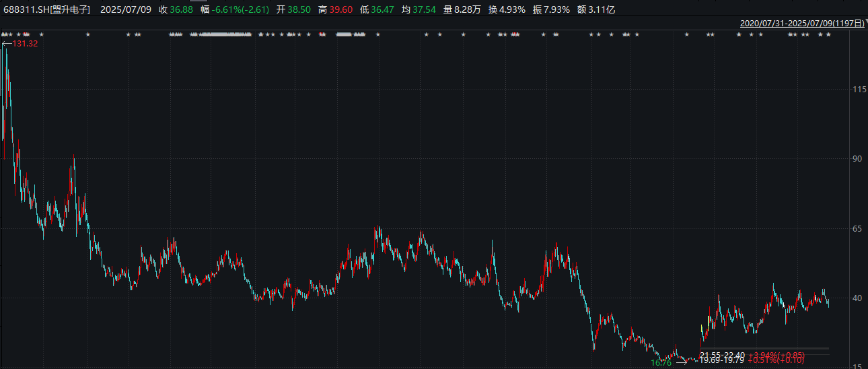Click the stock code 688311.SH[盟升电子]
The image size is (868, 369).
click(48, 9)
